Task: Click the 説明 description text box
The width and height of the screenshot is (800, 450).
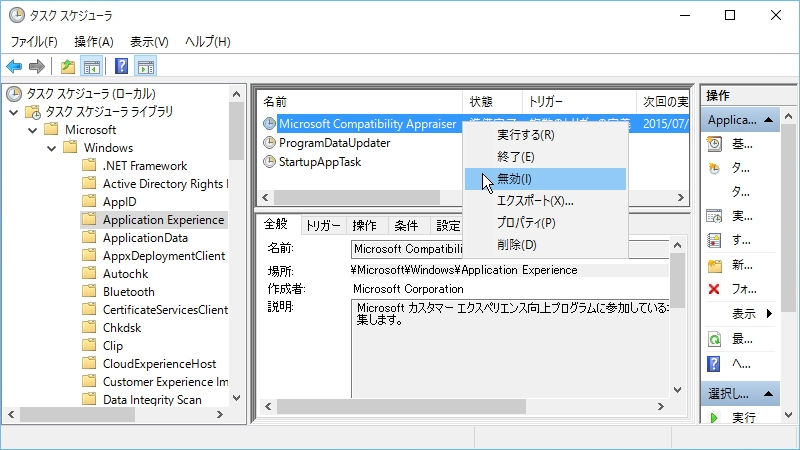Action: click(x=510, y=349)
